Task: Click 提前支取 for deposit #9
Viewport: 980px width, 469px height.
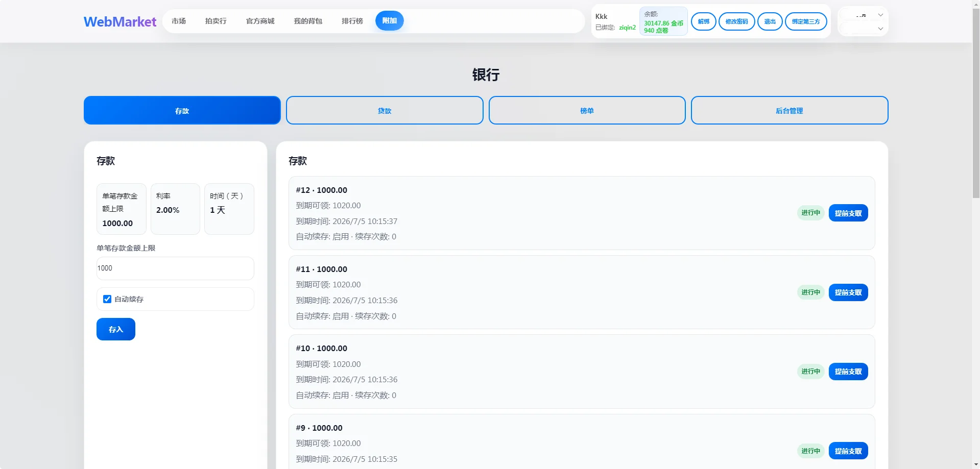Action: pos(848,451)
